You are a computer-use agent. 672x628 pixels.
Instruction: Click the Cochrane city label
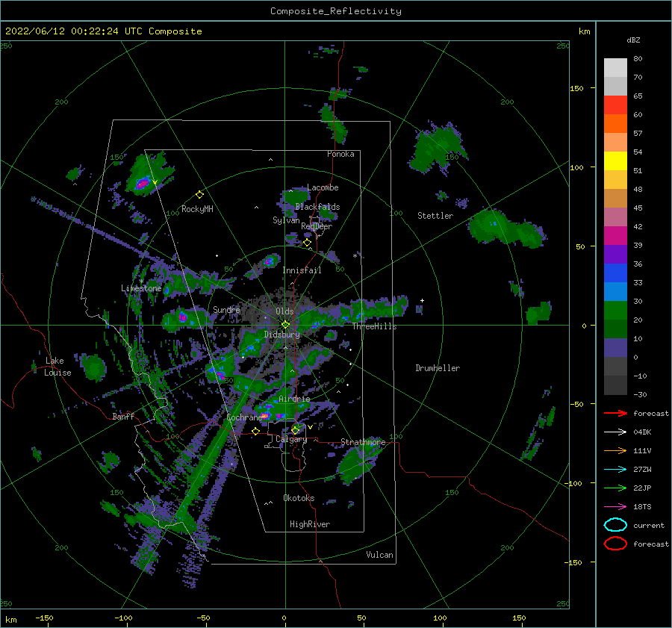click(x=244, y=417)
